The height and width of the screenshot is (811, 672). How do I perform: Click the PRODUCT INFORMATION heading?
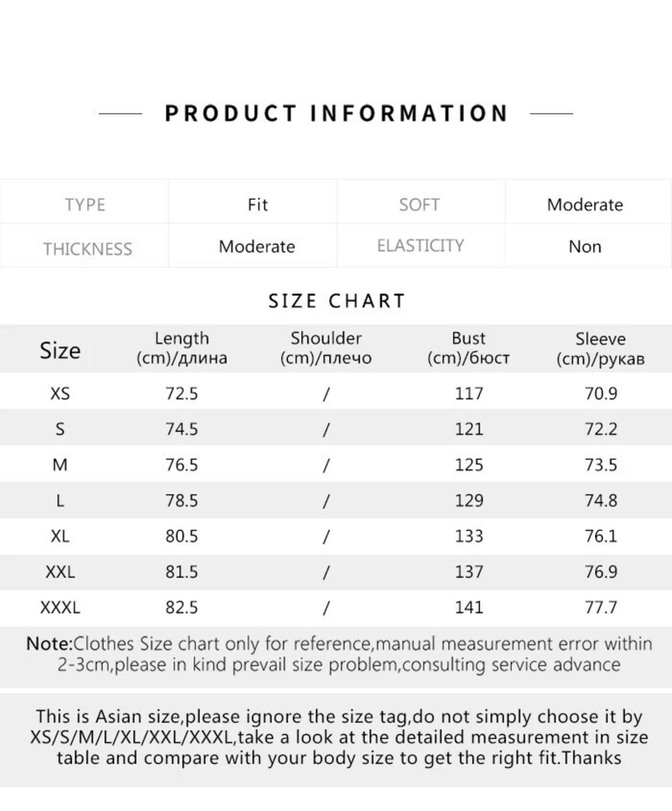point(336,113)
